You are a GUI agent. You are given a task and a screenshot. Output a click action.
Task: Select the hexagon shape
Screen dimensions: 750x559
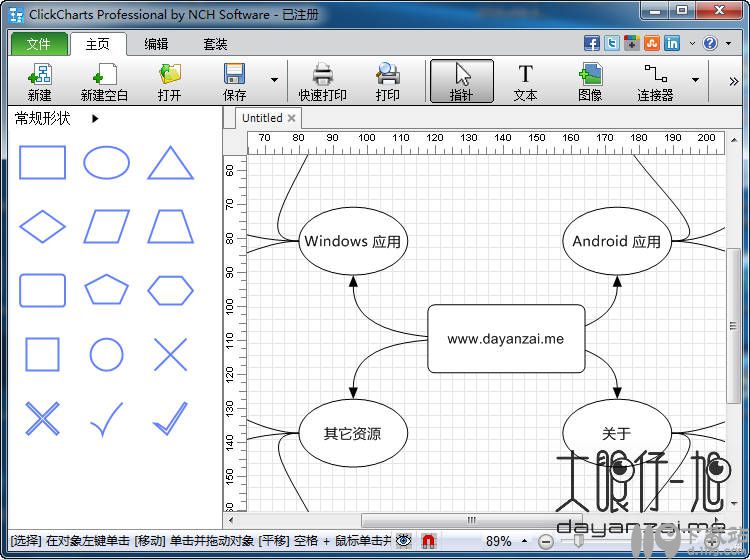coord(170,290)
